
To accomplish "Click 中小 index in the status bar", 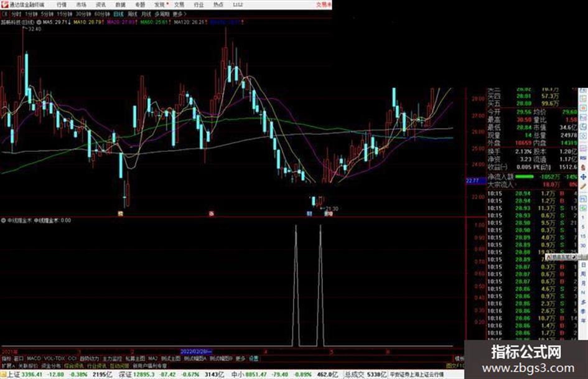I will [238, 375].
